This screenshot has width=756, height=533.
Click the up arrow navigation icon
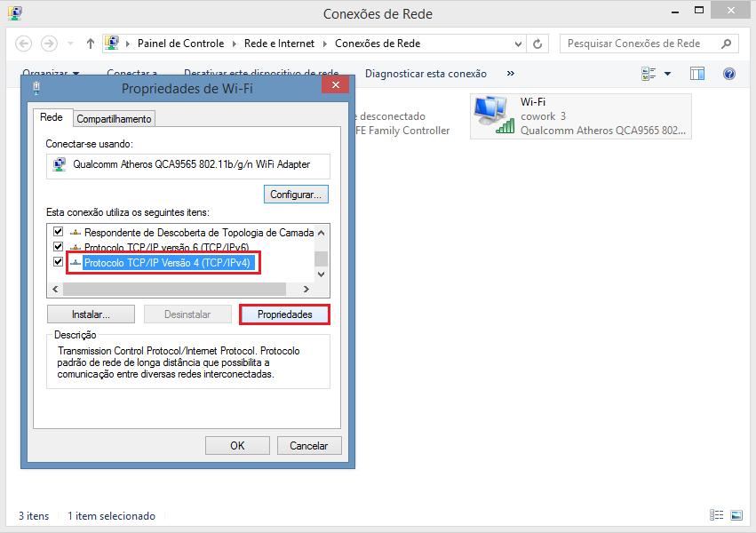coord(91,44)
